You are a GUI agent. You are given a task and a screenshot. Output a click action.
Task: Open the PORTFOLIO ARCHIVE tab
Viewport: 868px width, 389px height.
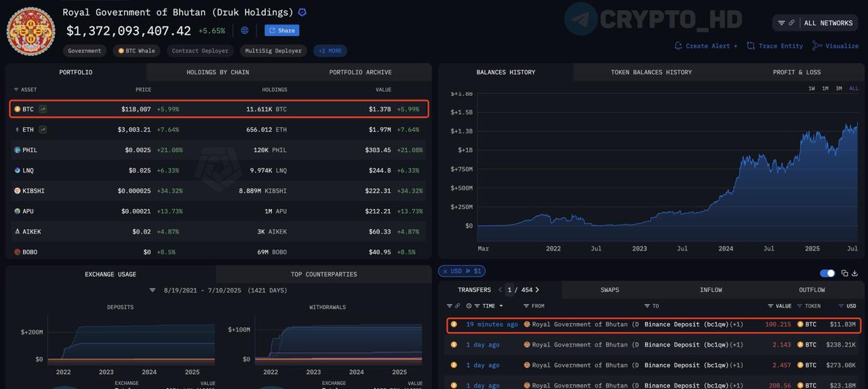[360, 72]
